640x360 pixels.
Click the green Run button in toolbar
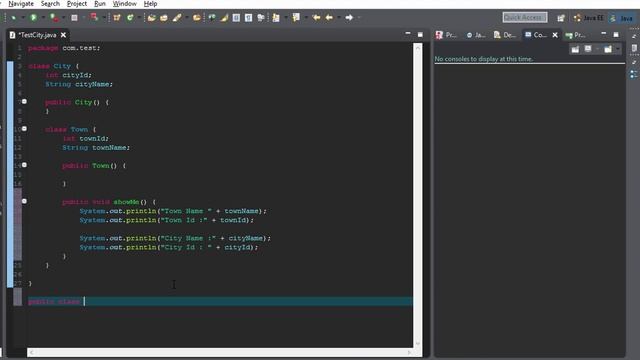tap(33, 18)
